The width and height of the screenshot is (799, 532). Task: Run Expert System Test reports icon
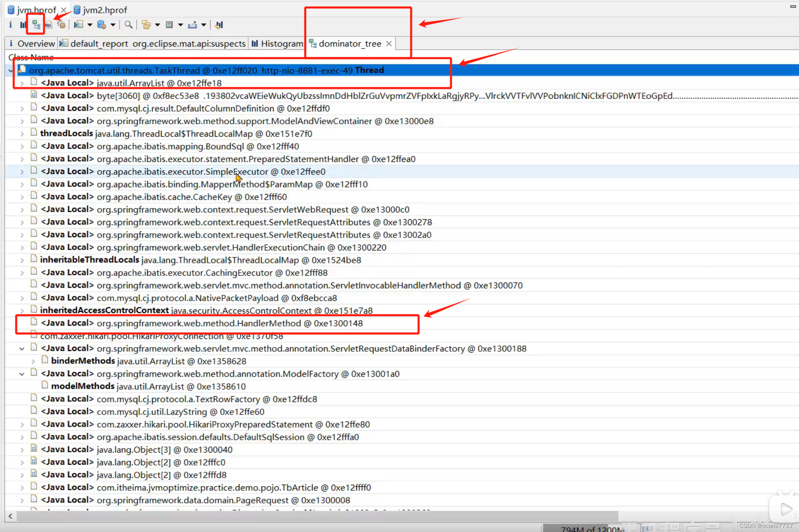point(78,25)
